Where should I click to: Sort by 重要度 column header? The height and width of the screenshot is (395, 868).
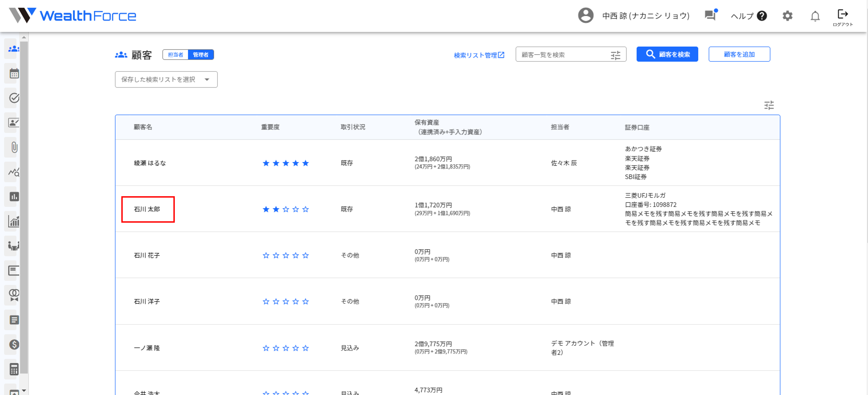point(270,127)
